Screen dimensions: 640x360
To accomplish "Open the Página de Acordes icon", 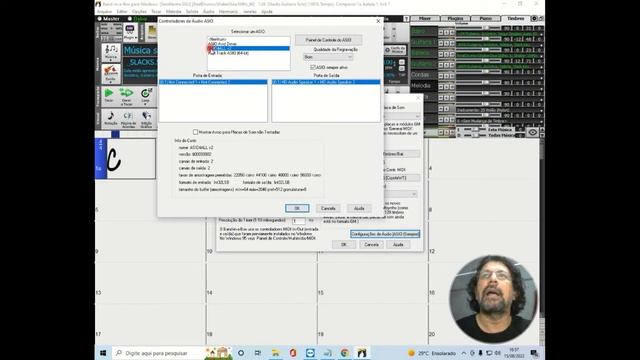I will 128,116.
